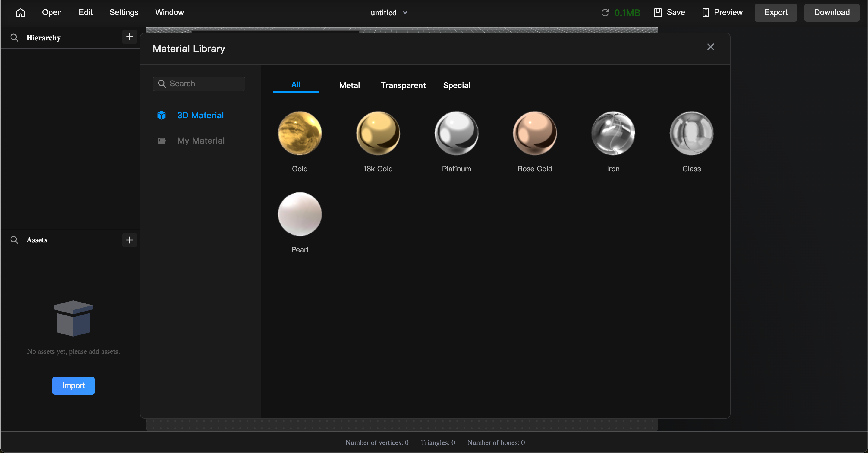Focus the Material Library search field
868x453 pixels.
[199, 84]
